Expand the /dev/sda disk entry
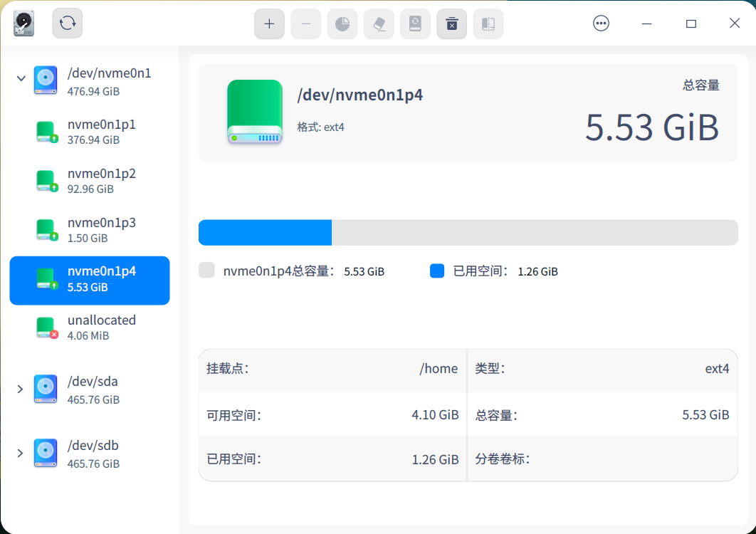This screenshot has height=534, width=756. 20,389
